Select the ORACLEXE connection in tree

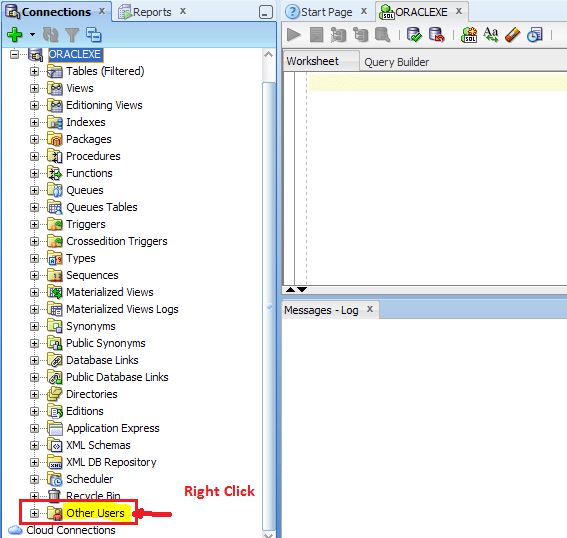coord(75,55)
